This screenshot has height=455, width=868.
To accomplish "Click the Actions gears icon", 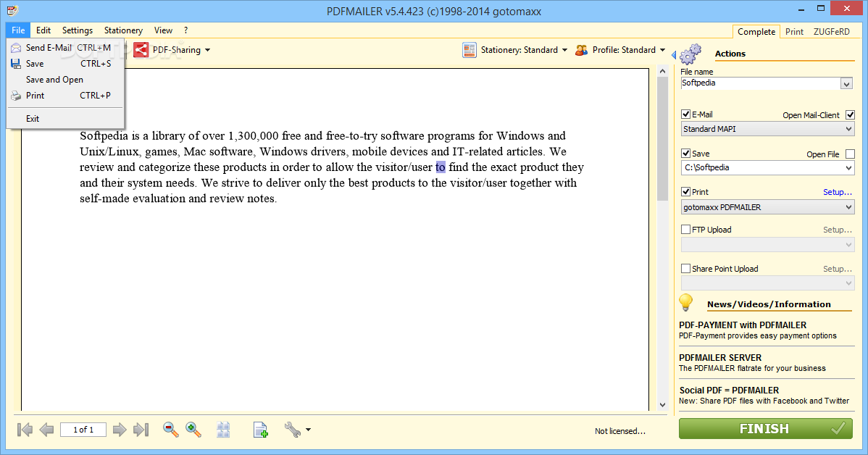I will click(690, 54).
